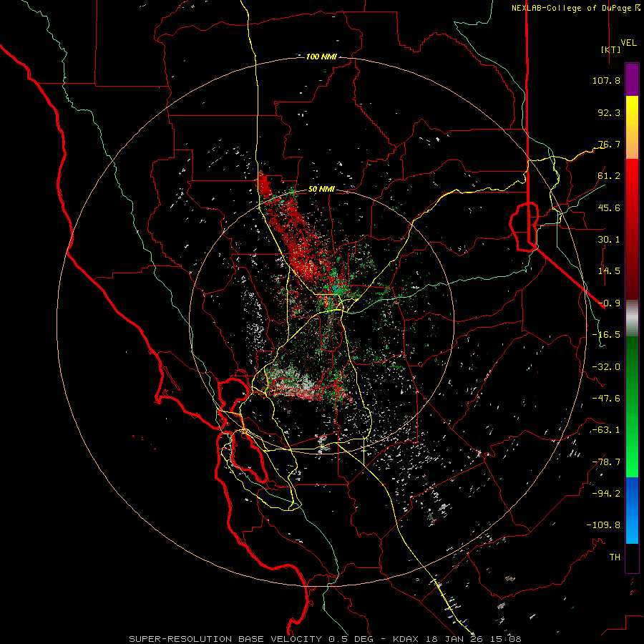Click the -109.8 velocity legend value
644x644 pixels.
(603, 525)
